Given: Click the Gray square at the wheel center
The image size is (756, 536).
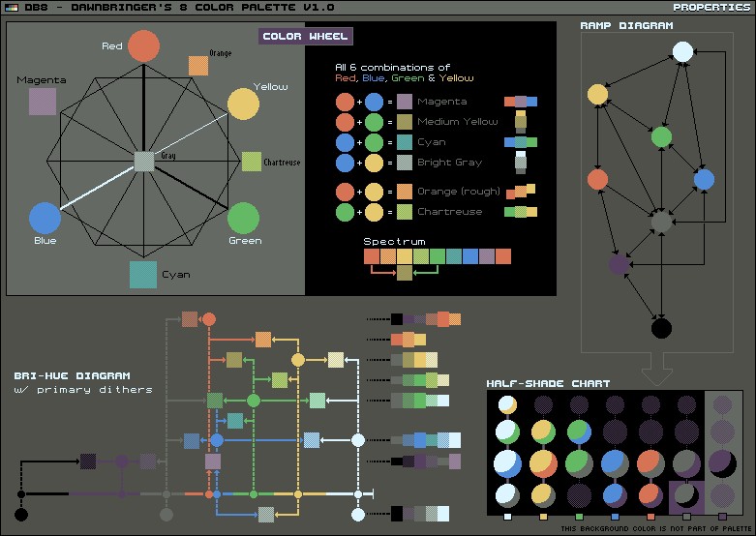Looking at the screenshot, I should click(144, 162).
